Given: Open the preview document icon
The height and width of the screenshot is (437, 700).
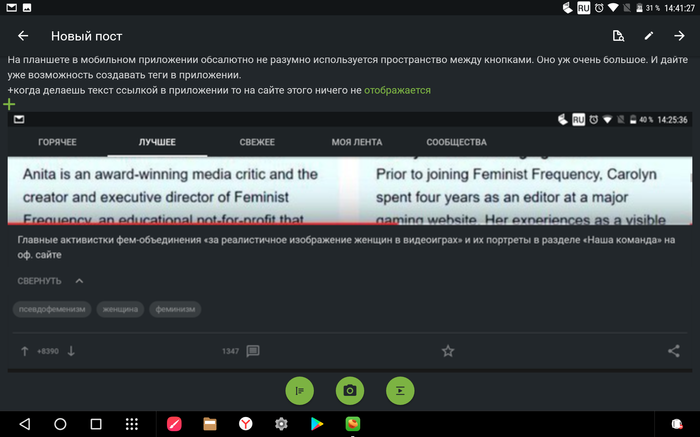Looking at the screenshot, I should point(618,36).
